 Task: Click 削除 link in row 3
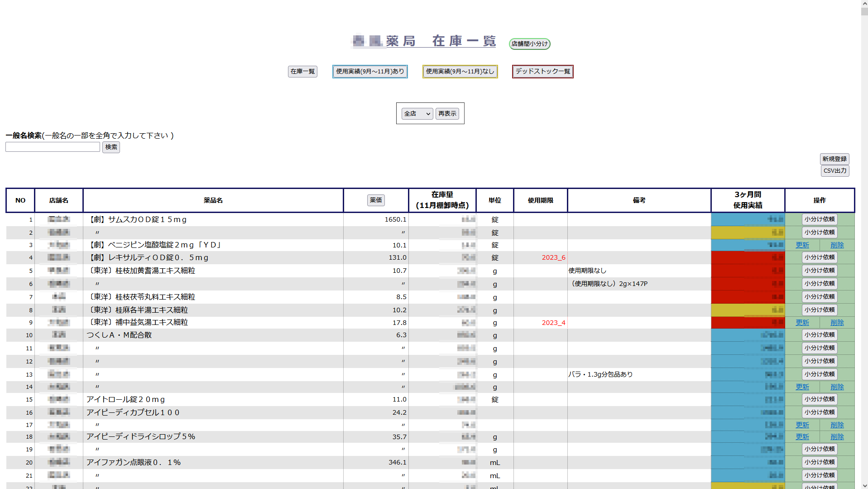[837, 245]
